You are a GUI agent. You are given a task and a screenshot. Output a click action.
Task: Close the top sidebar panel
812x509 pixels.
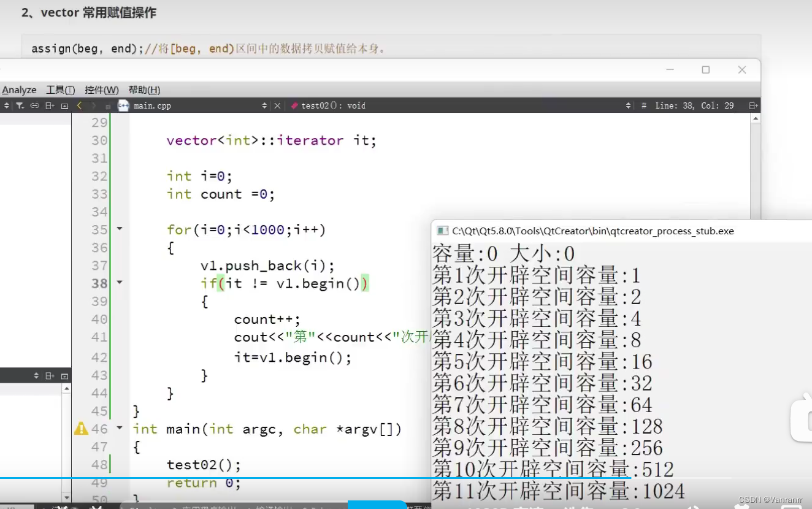[64, 105]
